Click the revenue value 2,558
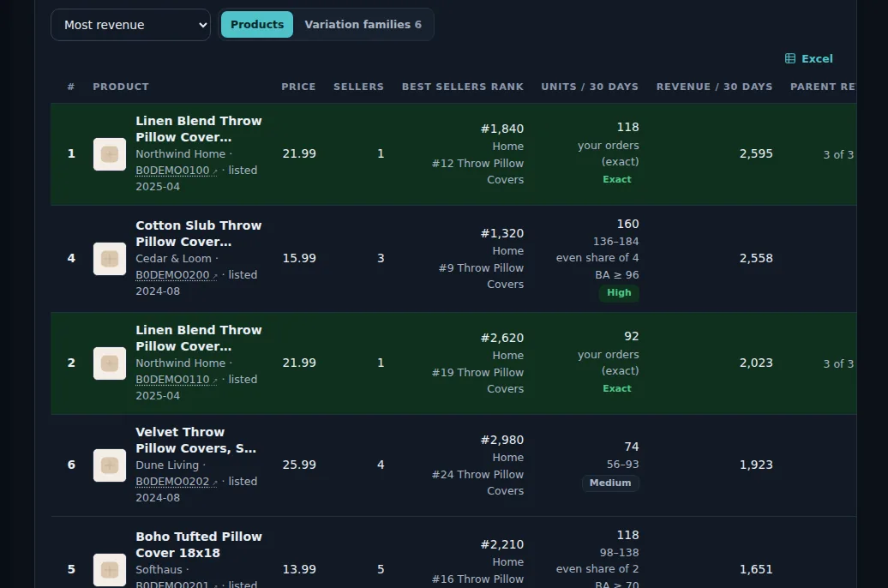The image size is (888, 588). [756, 258]
